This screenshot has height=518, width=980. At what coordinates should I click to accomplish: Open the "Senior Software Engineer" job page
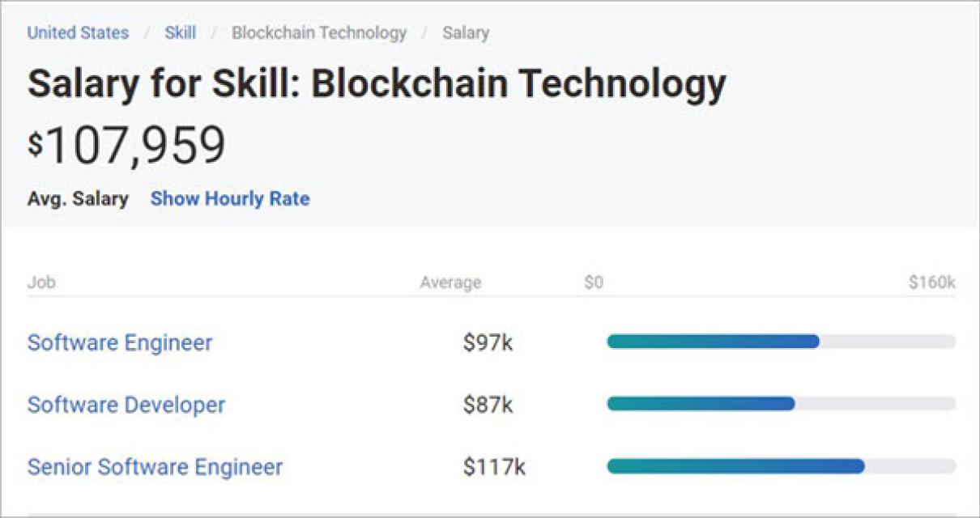155,467
